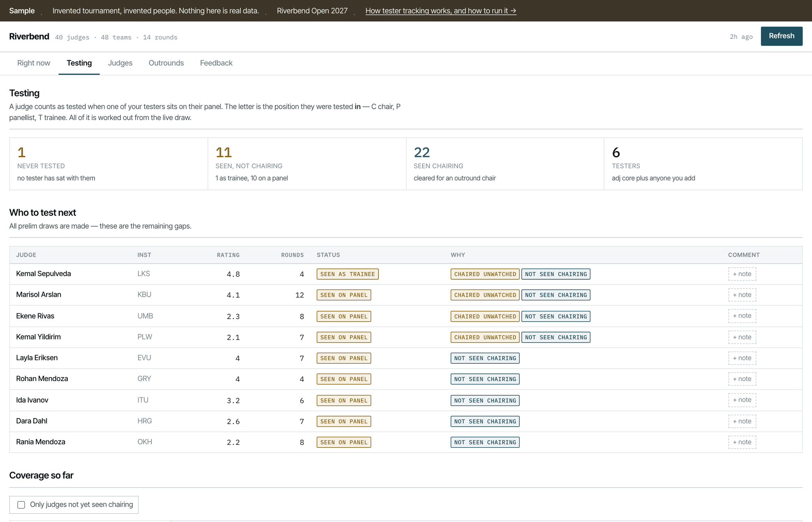Add a note for Ida Ivanov
812x522 pixels.
point(742,400)
